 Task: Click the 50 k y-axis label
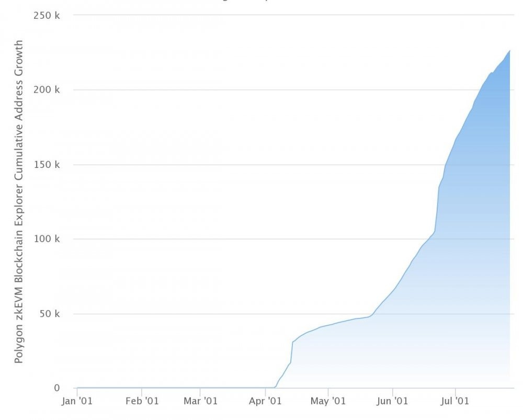pos(50,314)
